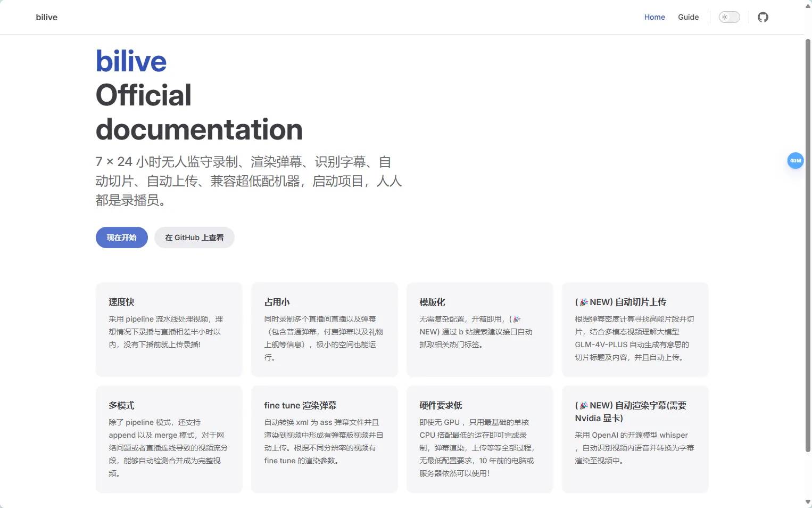Click the scrollbar down arrow
This screenshot has height=508, width=812.
[807, 502]
